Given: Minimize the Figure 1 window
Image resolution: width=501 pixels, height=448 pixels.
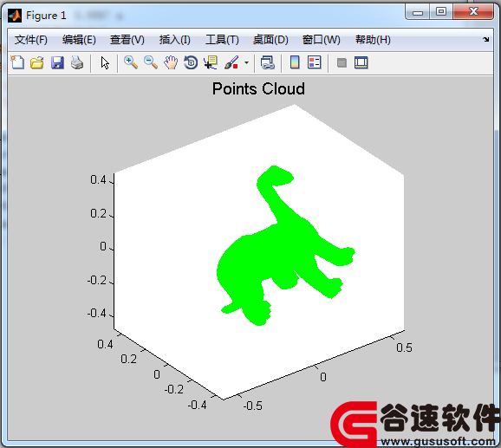Looking at the screenshot, I should [417, 13].
